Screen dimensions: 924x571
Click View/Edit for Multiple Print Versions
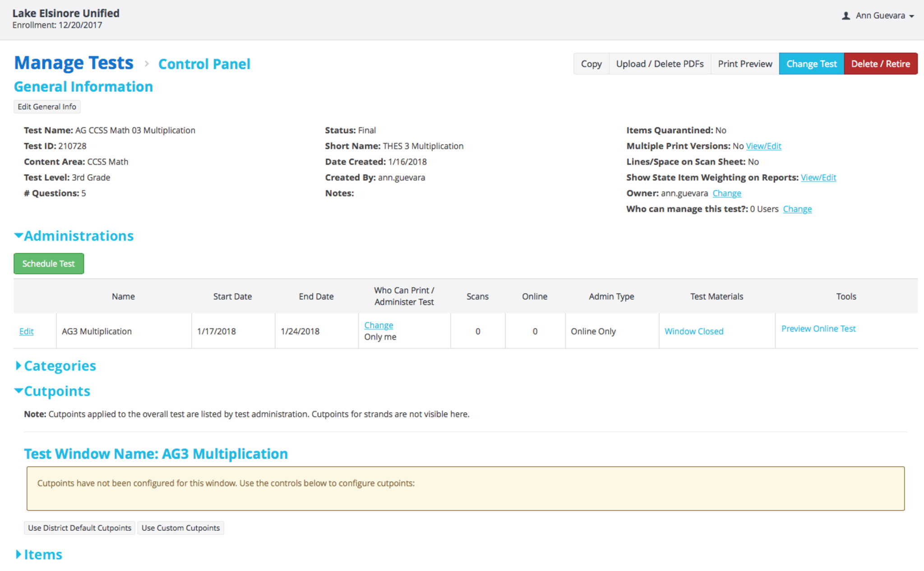[x=763, y=146]
